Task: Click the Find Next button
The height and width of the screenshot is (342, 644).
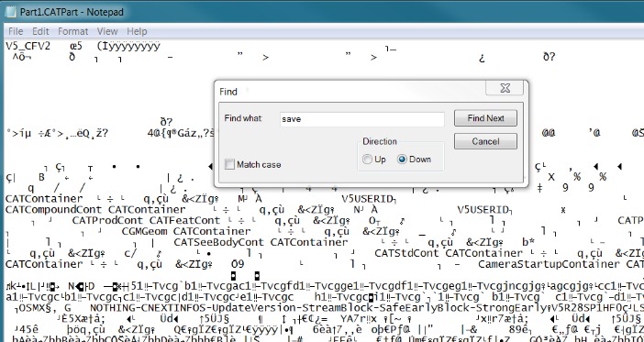Action: coord(485,118)
